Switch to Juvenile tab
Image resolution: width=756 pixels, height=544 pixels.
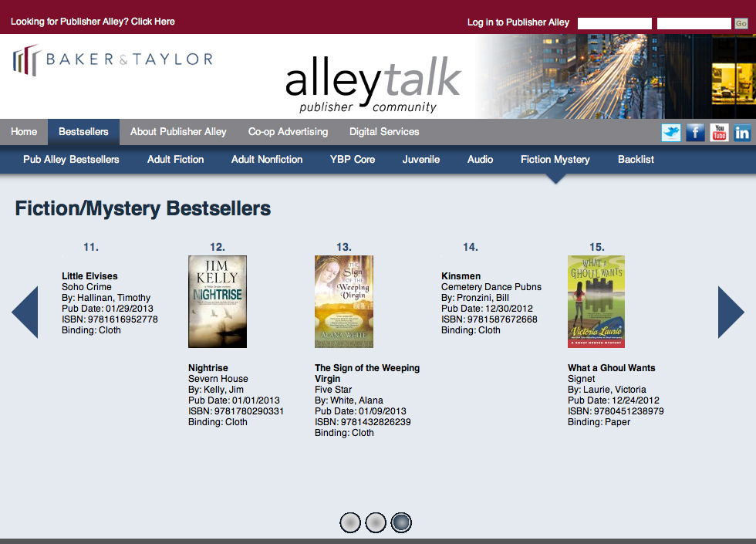coord(421,160)
